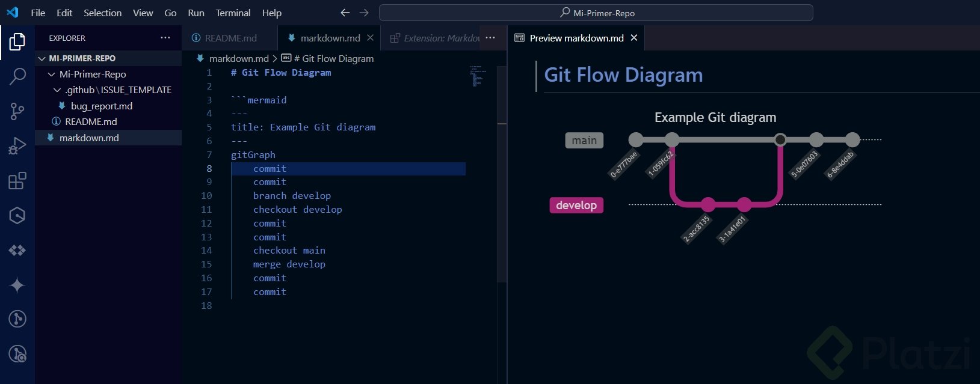
Task: Open the Extensions view in activity bar
Action: 17,181
